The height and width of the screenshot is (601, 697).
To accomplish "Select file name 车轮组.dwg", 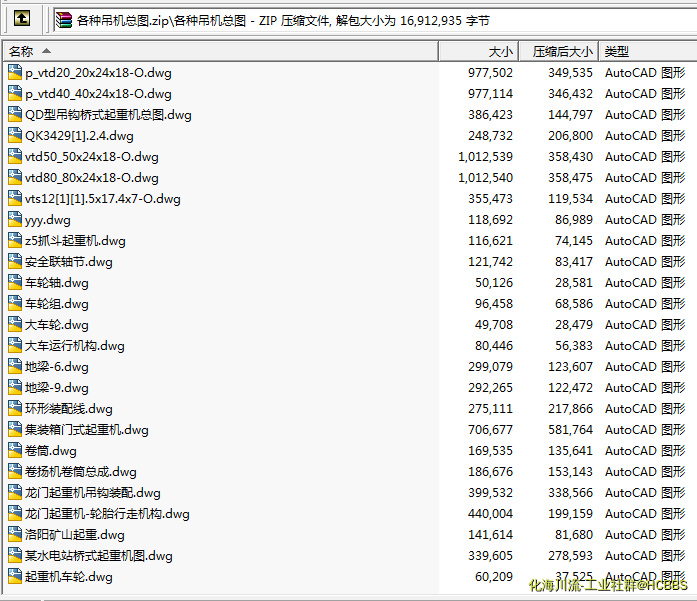I will pos(57,304).
